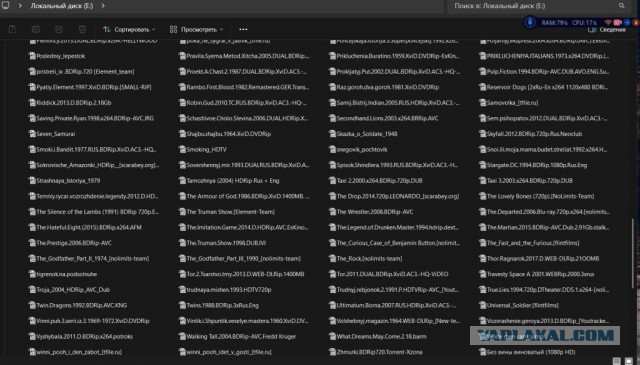640x365 pixels.
Task: Select file Pyatiy.Element.1997.XviD.BDRip.[SMALL-RiP]
Action: pyautogui.click(x=90, y=87)
